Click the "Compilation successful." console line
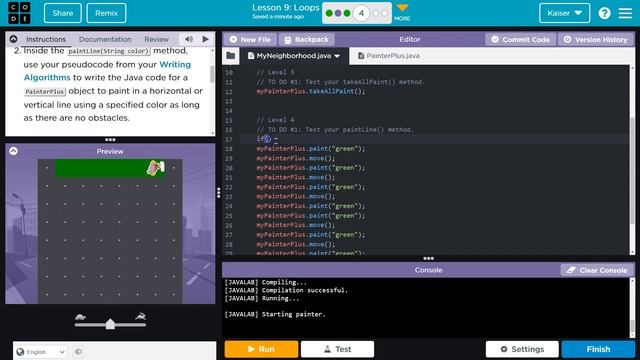This screenshot has width=640, height=360. 286,290
